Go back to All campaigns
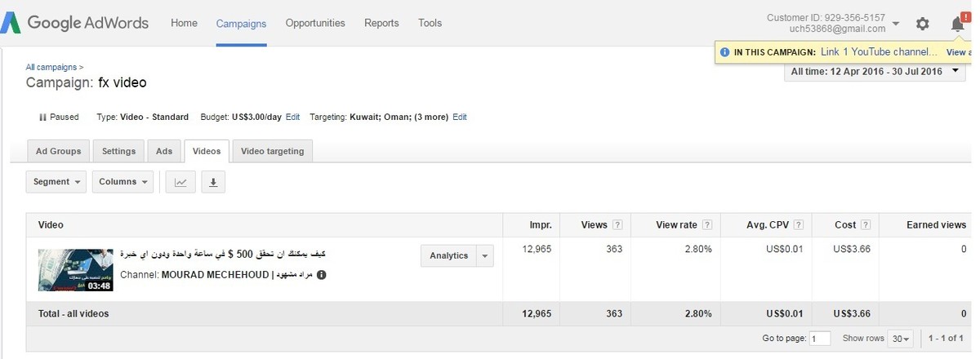Viewport: 980px width, 359px height. tap(52, 67)
